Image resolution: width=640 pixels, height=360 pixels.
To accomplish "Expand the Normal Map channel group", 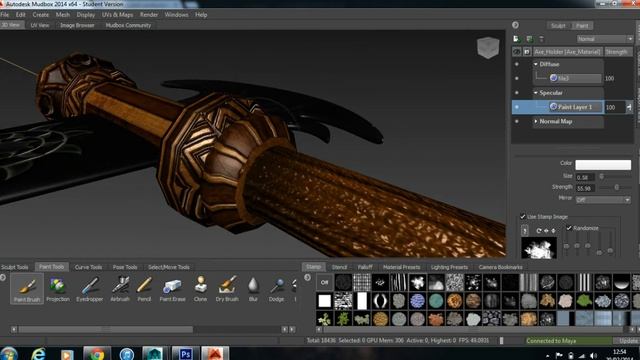I will (x=536, y=122).
